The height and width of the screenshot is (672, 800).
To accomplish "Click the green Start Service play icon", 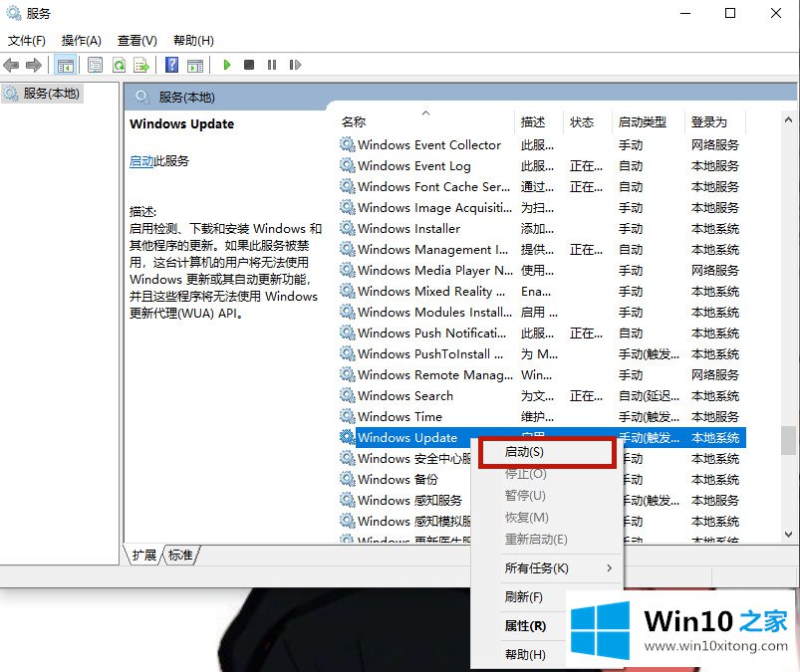I will [227, 65].
